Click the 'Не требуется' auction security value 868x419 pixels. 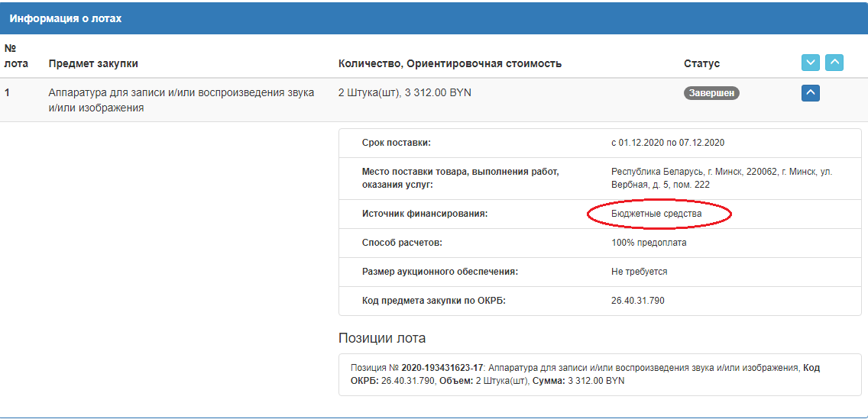tap(640, 272)
